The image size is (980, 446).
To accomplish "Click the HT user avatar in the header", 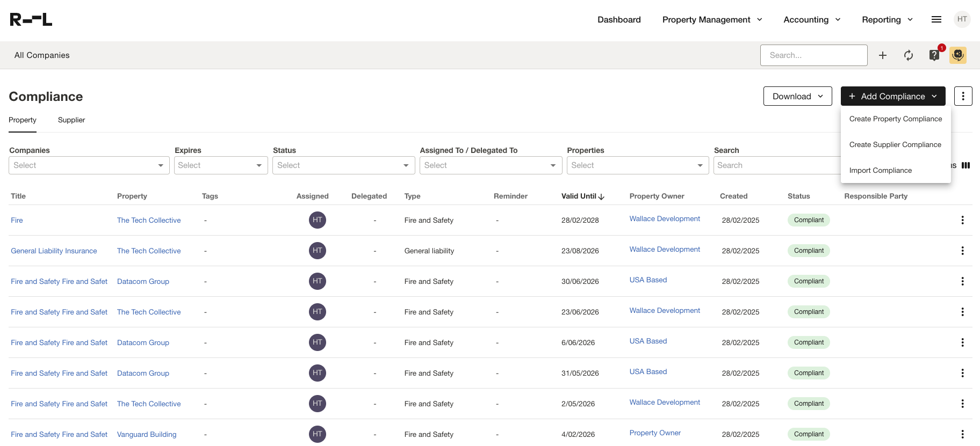I will (962, 19).
